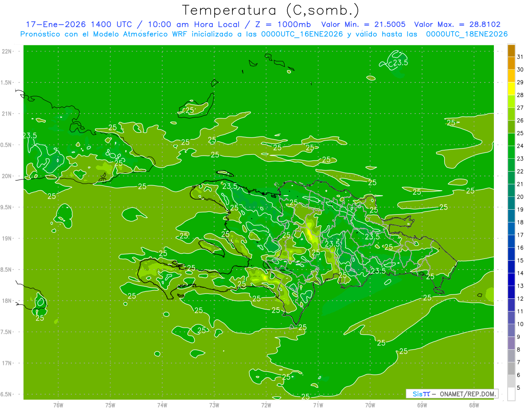Click the green swatch between legend 24 and 25
The image size is (532, 411).
point(511,139)
